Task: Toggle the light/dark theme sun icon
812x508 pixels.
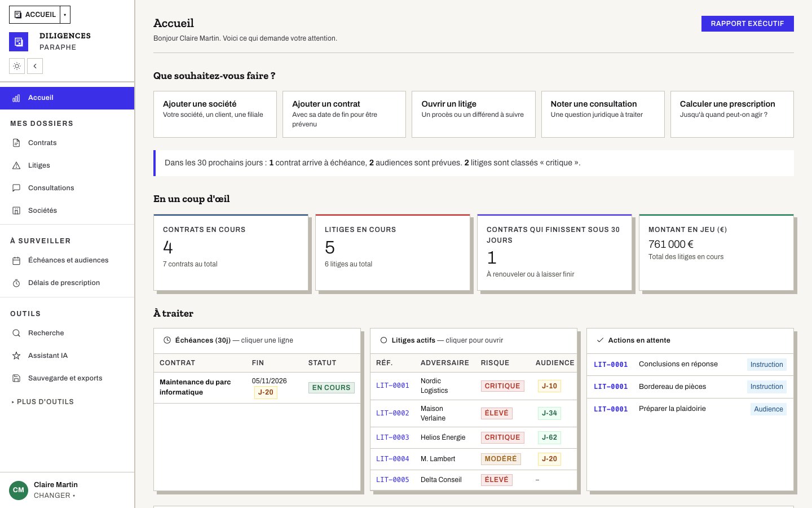Action: pos(17,66)
